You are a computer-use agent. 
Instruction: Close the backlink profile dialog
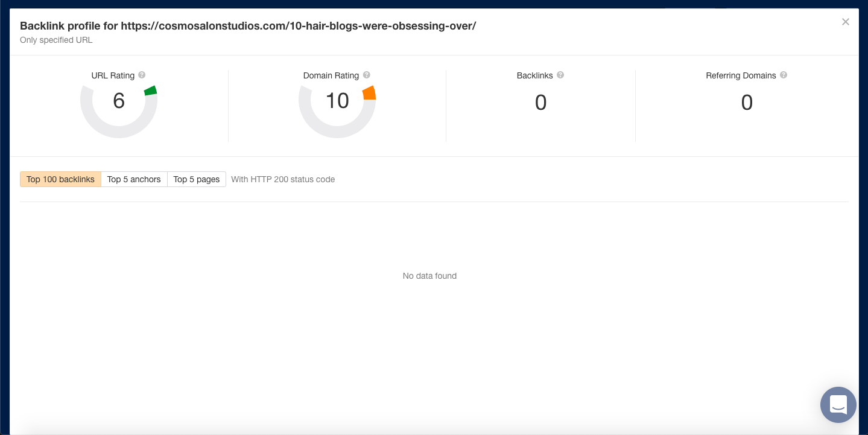click(x=845, y=22)
